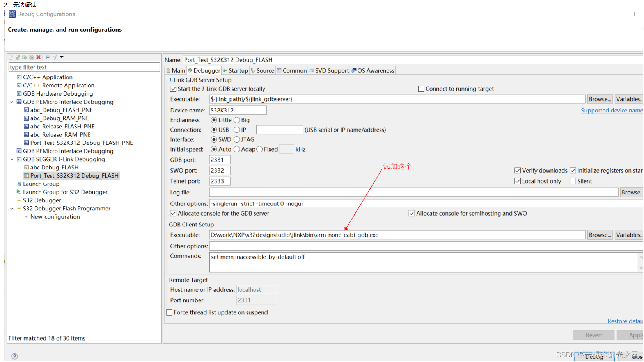Viewport: 644px width, 362px height.
Task: Click the Export launch configuration icon
Action: click(25, 57)
